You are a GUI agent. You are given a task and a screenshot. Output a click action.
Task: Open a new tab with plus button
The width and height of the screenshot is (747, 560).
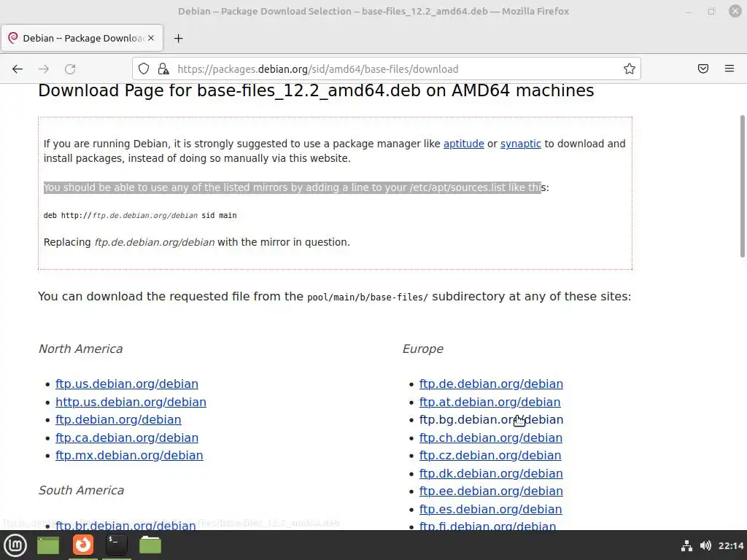point(178,38)
